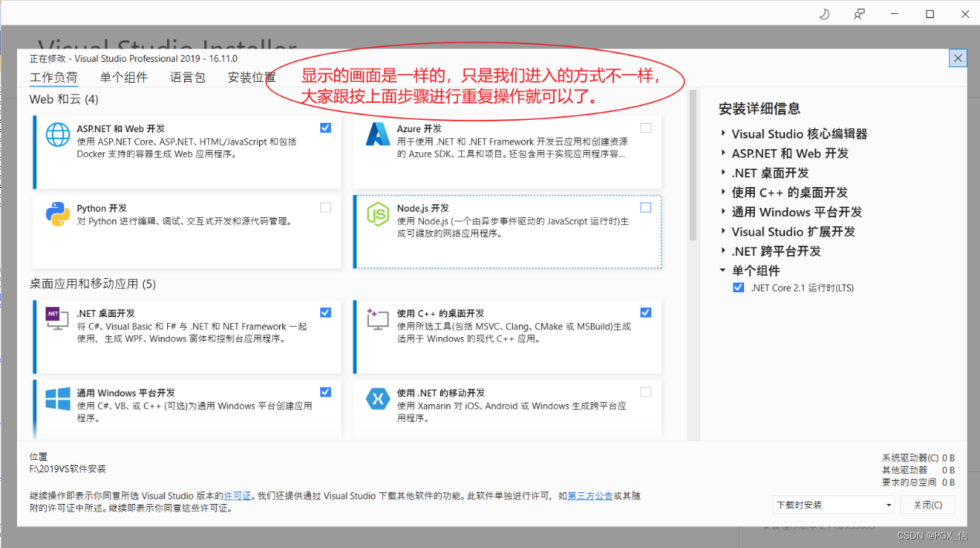Click the 关闭(C) button
980x548 pixels.
click(x=927, y=505)
